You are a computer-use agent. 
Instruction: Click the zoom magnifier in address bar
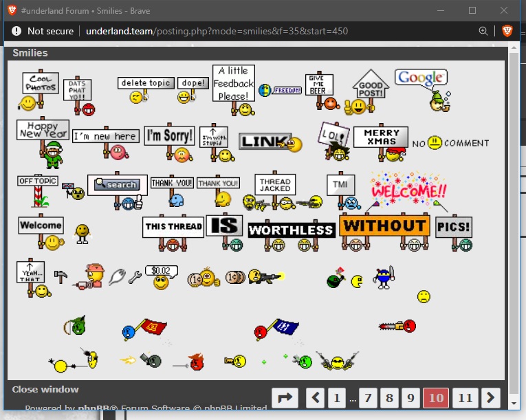[483, 31]
